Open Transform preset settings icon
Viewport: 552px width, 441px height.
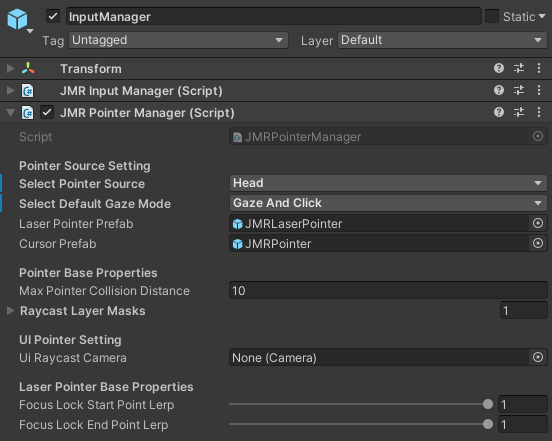(x=519, y=68)
